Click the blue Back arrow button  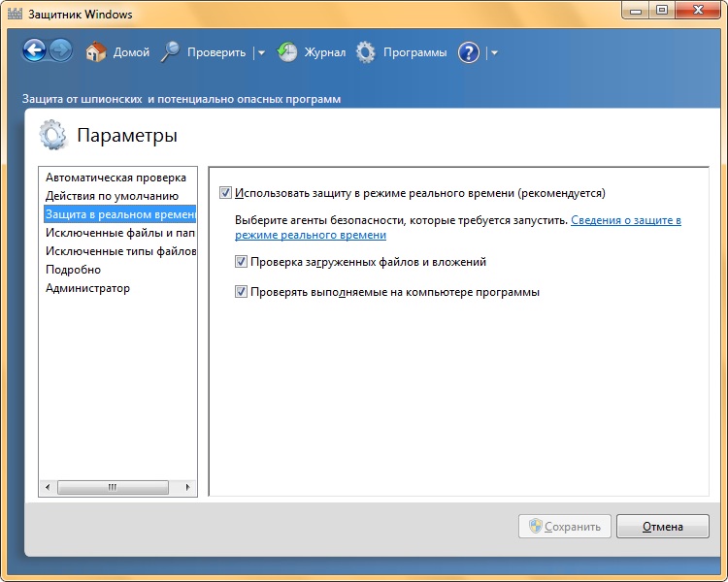point(35,51)
